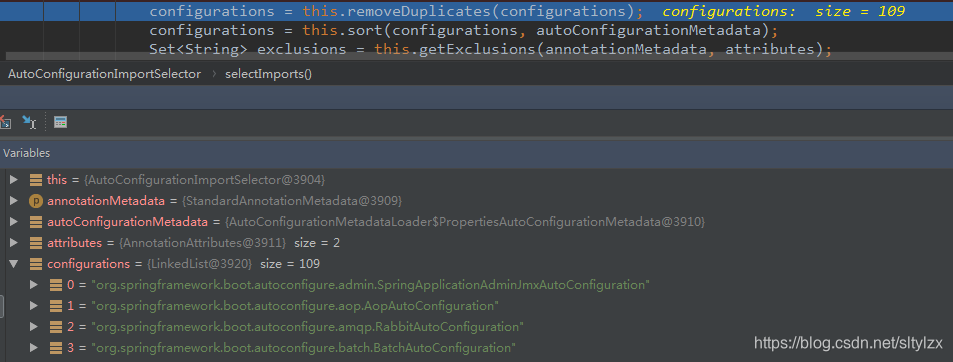Click value {AutoConfigurationImportSelector@3904}
This screenshot has width=953, height=362.
(x=205, y=180)
